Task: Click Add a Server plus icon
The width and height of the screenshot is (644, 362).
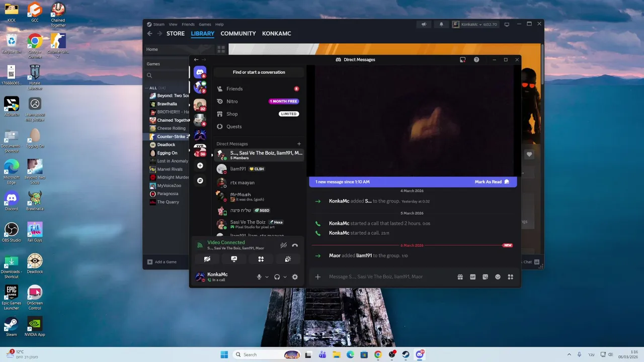Action: (x=200, y=165)
